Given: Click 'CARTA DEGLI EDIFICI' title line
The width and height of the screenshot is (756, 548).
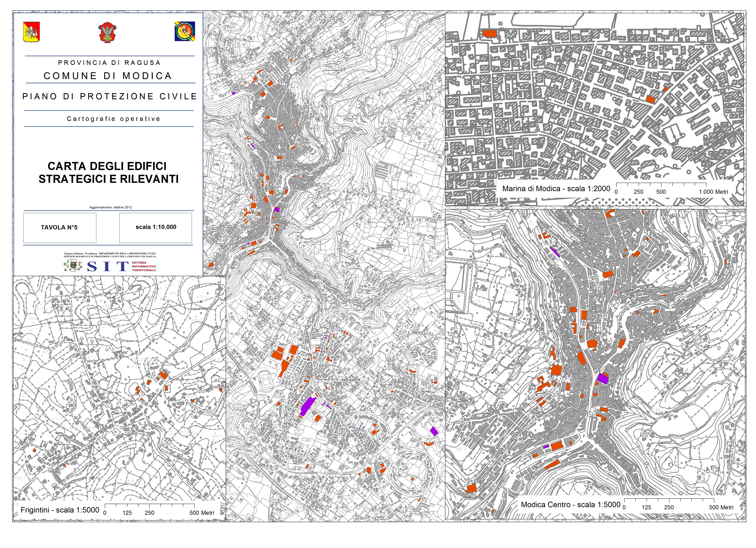Looking at the screenshot, I should pos(107,166).
